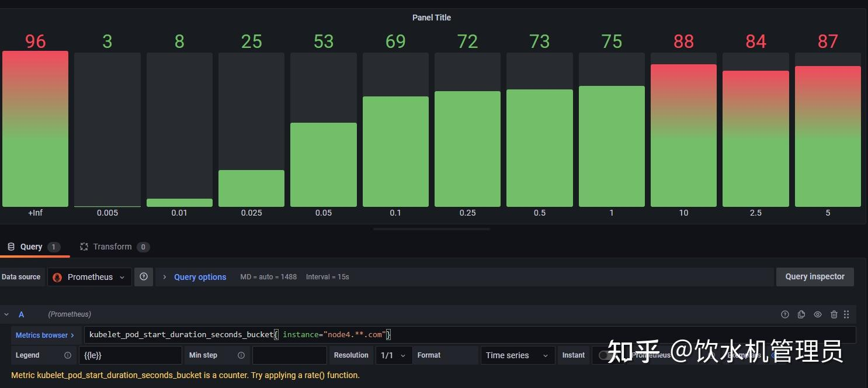This screenshot has width=868, height=388.
Task: Toggle the Instant switch
Action: click(x=607, y=355)
